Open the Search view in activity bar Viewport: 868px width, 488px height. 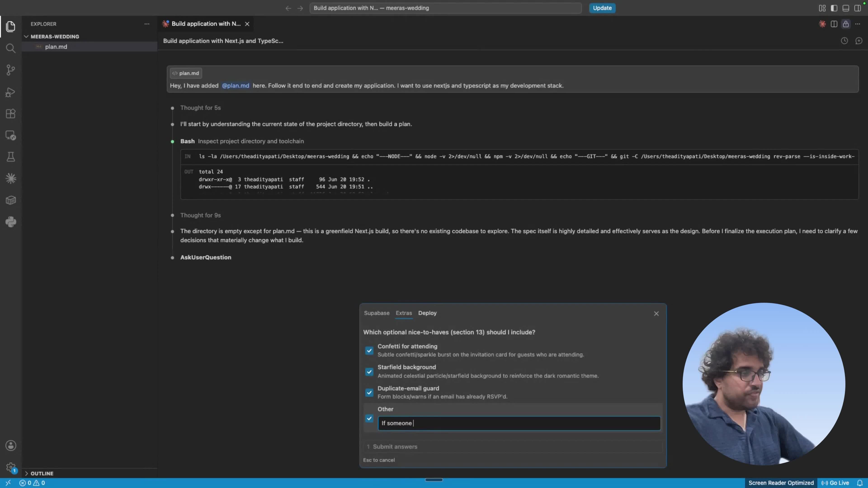10,49
